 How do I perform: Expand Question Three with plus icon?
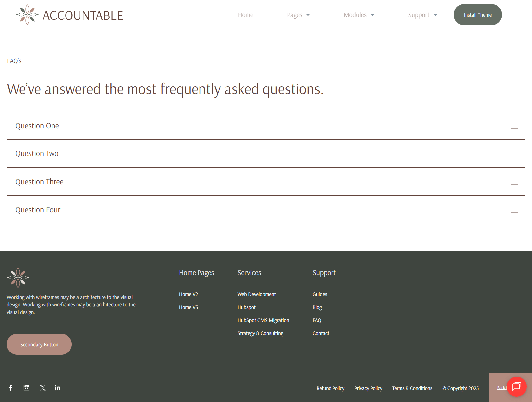(x=514, y=184)
